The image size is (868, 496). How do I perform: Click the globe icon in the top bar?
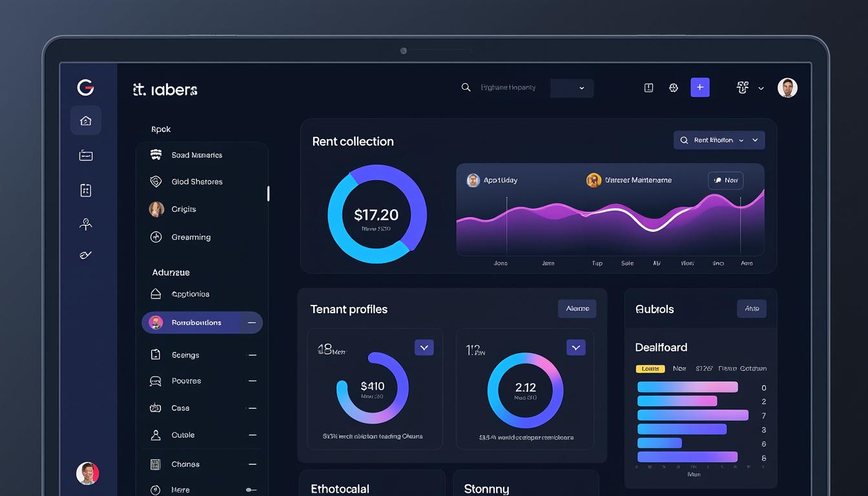click(674, 88)
